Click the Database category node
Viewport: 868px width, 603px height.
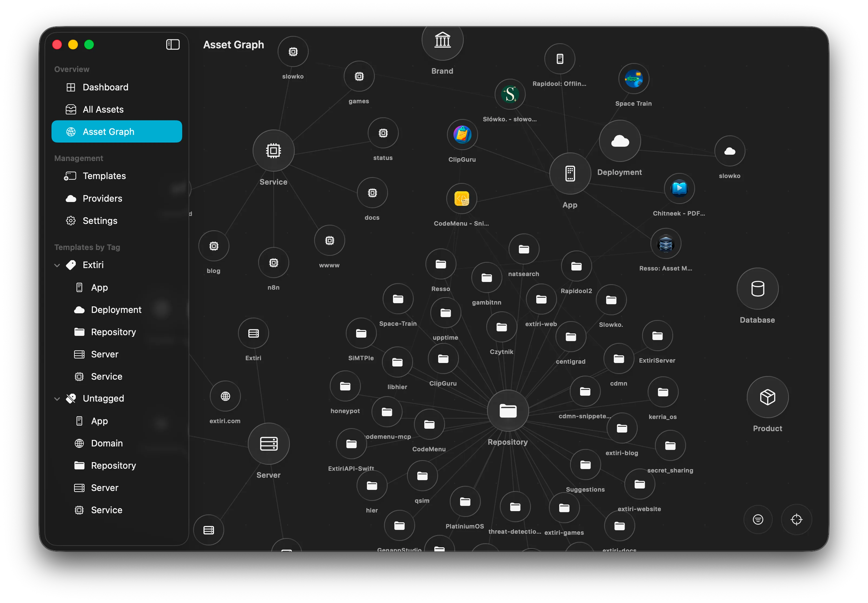757,289
